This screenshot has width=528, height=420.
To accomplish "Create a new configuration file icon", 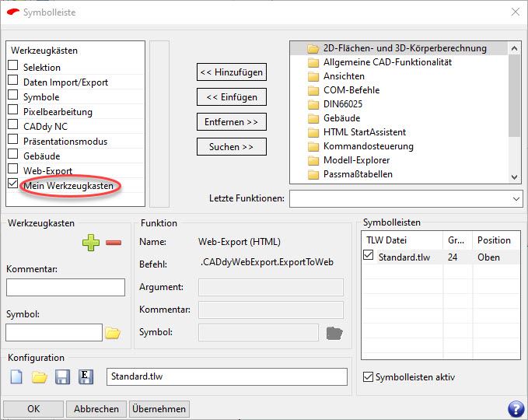I will [x=16, y=376].
